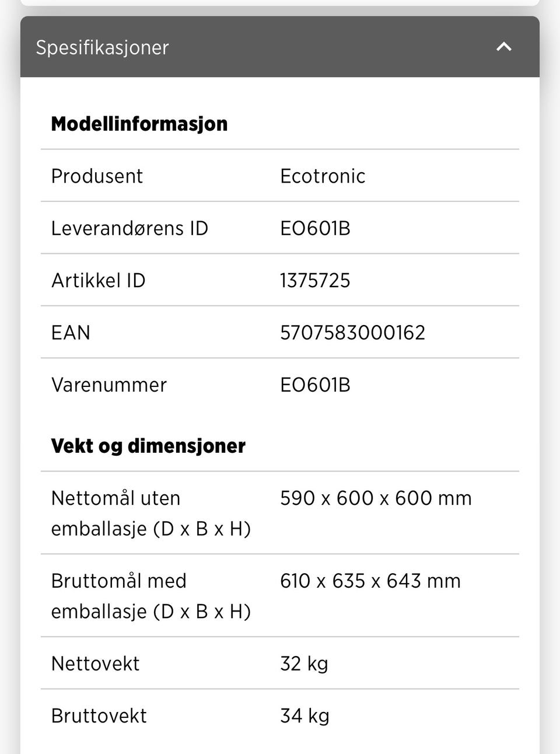Click the Produsent label
560x754 pixels.
click(x=97, y=176)
